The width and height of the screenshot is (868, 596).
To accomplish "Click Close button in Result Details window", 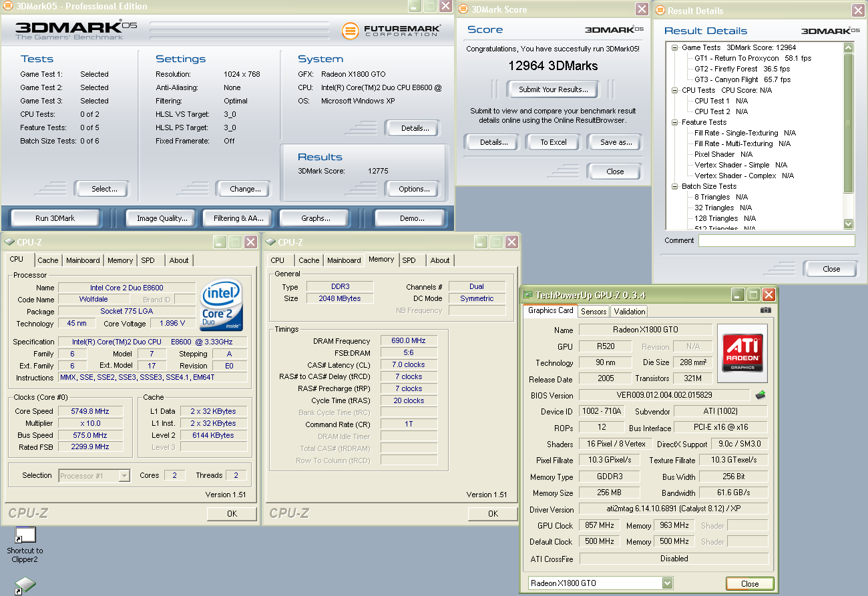I will (831, 269).
